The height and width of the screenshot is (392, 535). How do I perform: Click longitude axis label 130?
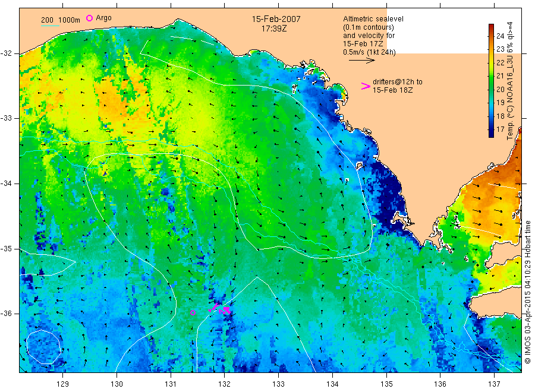[117, 384]
